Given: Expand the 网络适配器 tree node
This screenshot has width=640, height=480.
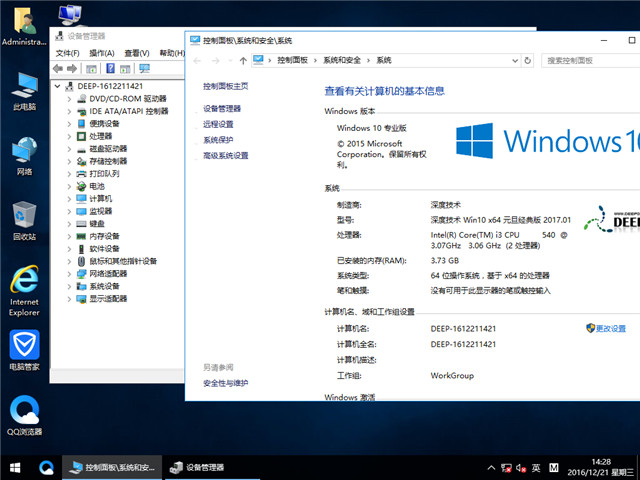Looking at the screenshot, I should click(70, 273).
